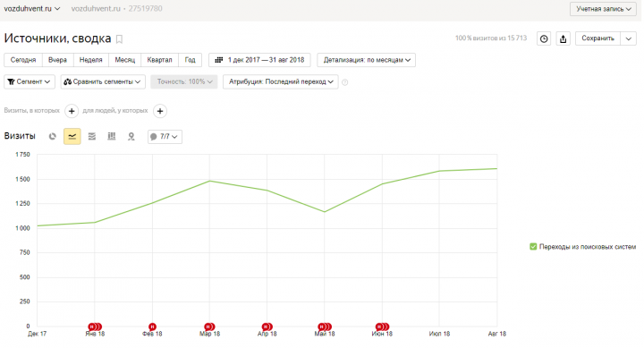Viewport: 644px width, 348px height.
Task: Click the Визиты metric label
Action: tap(20, 136)
